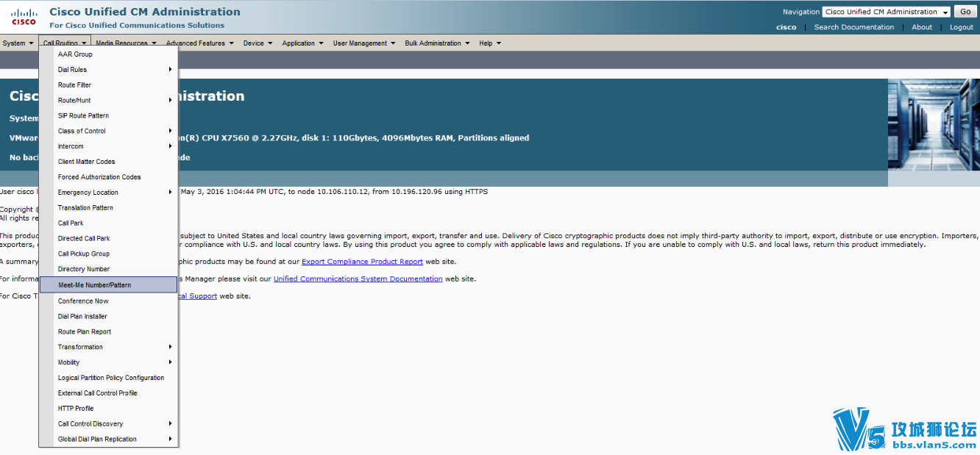980x455 pixels.
Task: Expand the Dial Rules submenu
Action: tap(108, 70)
